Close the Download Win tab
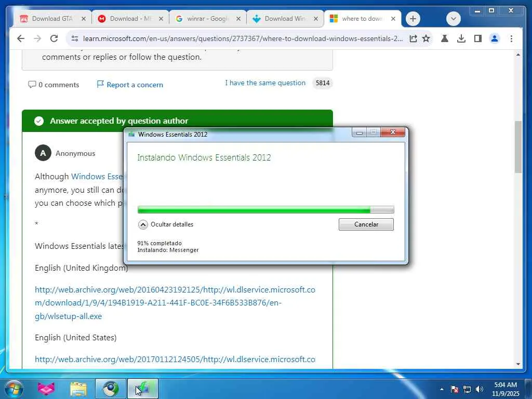The height and width of the screenshot is (399, 532). pyautogui.click(x=316, y=19)
